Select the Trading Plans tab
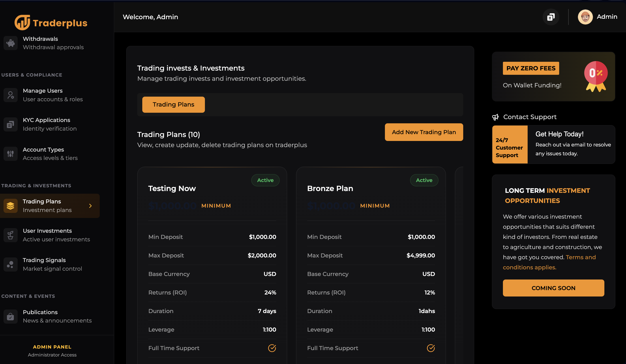The image size is (626, 364). coord(173,105)
